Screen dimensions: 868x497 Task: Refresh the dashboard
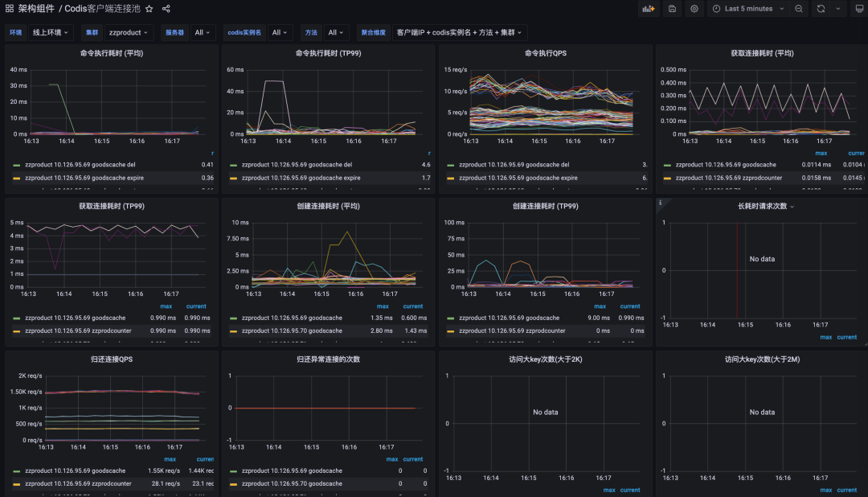[821, 9]
